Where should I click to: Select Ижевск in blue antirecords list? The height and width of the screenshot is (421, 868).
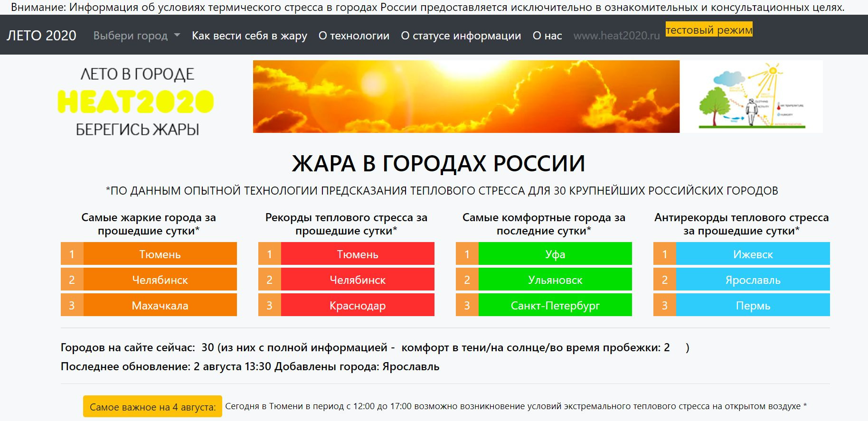tap(753, 254)
